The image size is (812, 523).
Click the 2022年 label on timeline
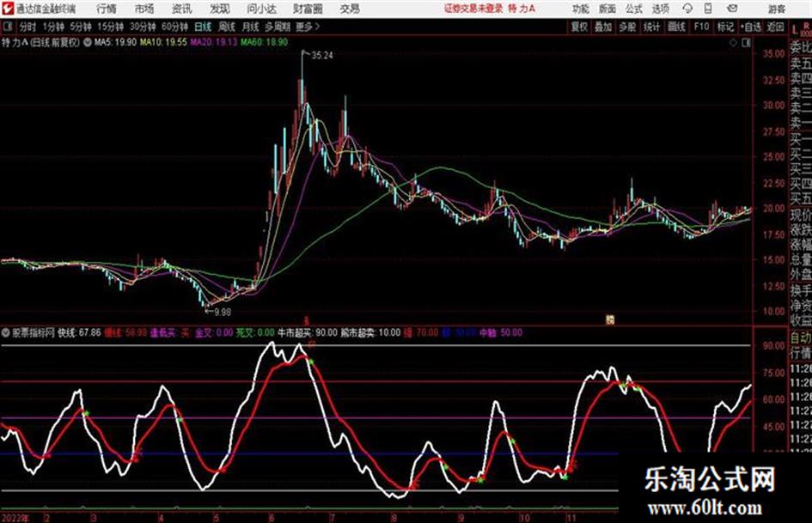point(15,518)
